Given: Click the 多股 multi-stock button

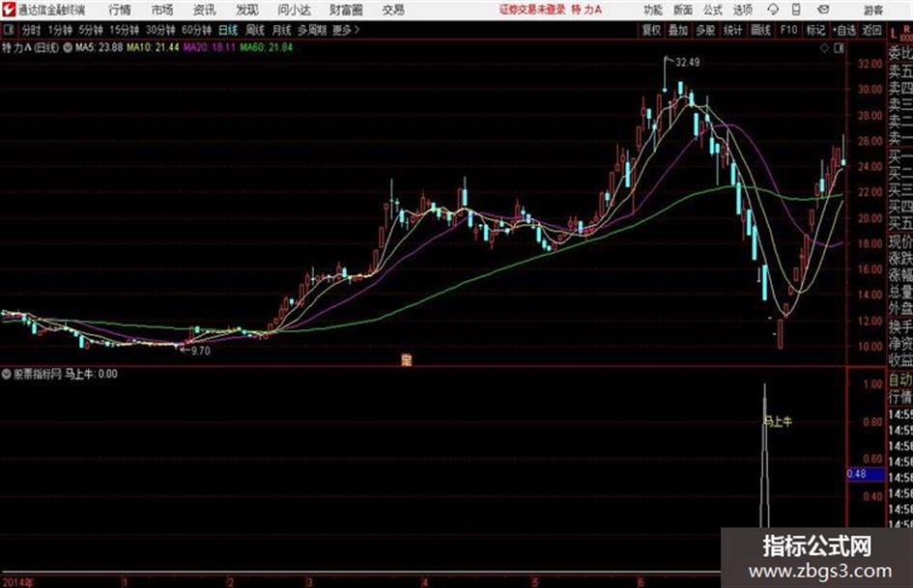Looking at the screenshot, I should click(x=705, y=30).
